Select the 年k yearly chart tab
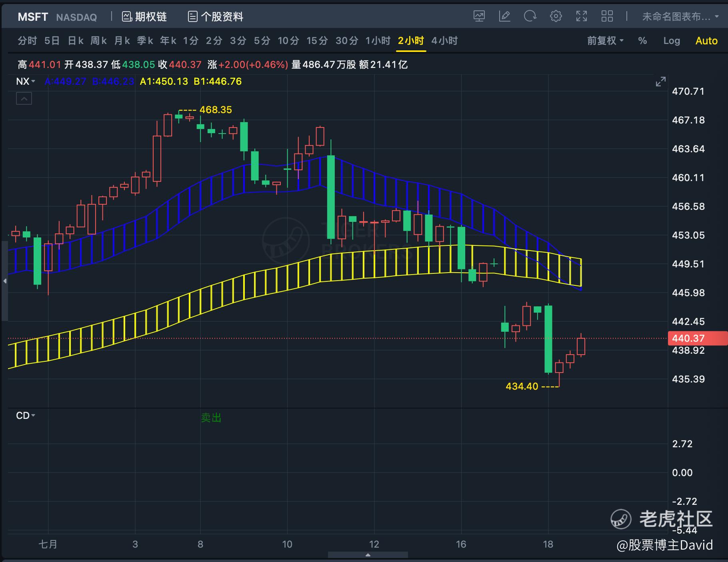 168,40
